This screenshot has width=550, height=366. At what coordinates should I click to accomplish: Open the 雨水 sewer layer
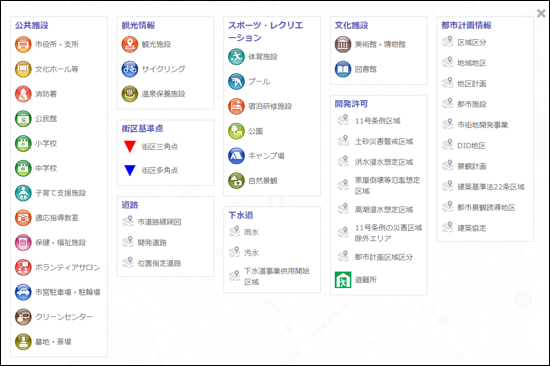point(244,232)
